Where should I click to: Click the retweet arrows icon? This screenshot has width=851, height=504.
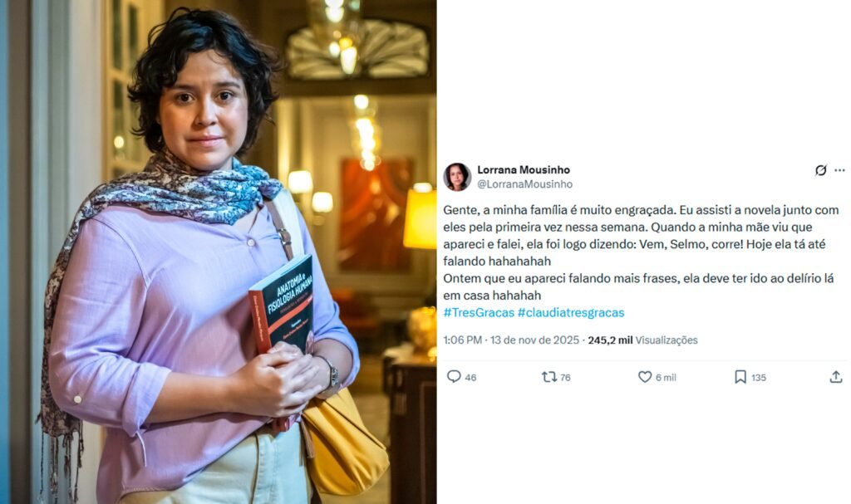click(549, 376)
